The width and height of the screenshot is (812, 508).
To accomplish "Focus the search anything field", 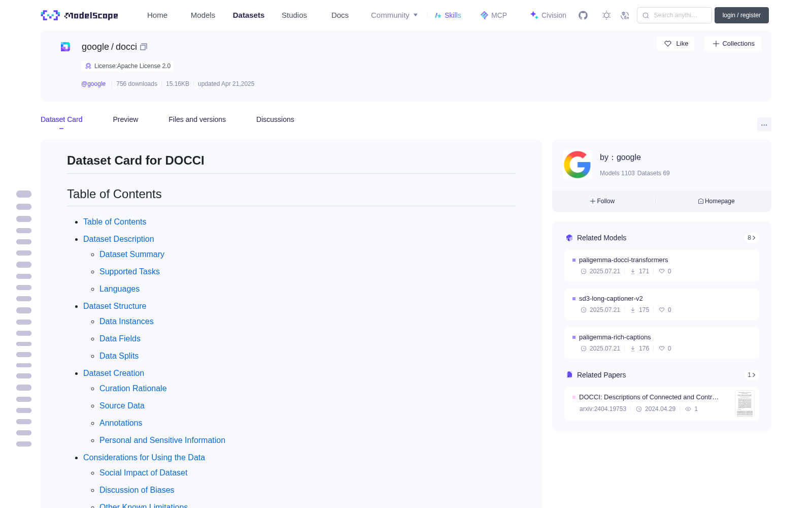I will (x=674, y=15).
